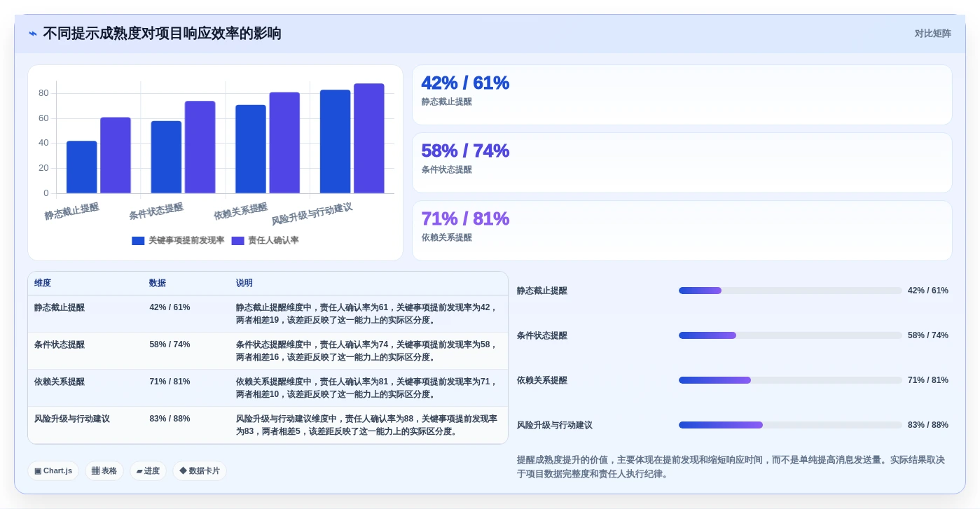Viewport: 980px width, 509px height.
Task: Select the 条件状态提醒 table row name
Action: point(60,344)
